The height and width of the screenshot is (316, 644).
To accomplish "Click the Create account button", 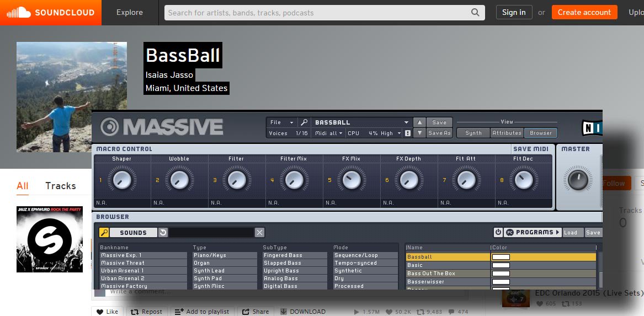I will pos(584,12).
